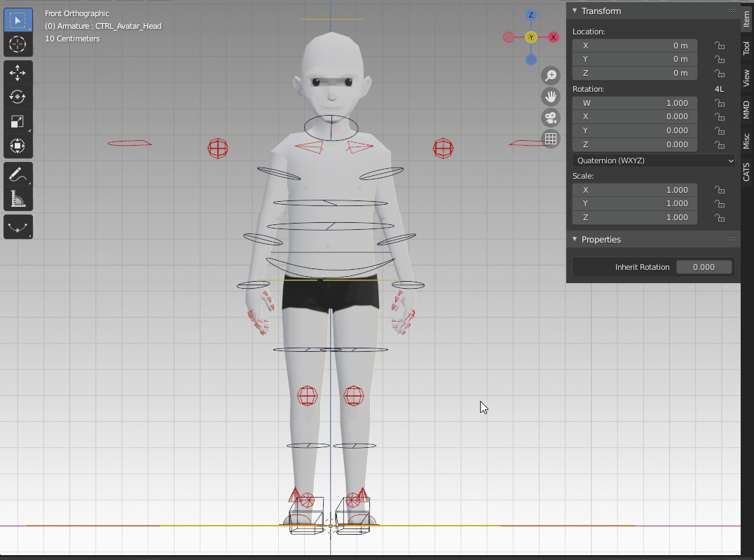The width and height of the screenshot is (754, 560).
Task: Select the Measure ruler tool
Action: click(x=18, y=198)
